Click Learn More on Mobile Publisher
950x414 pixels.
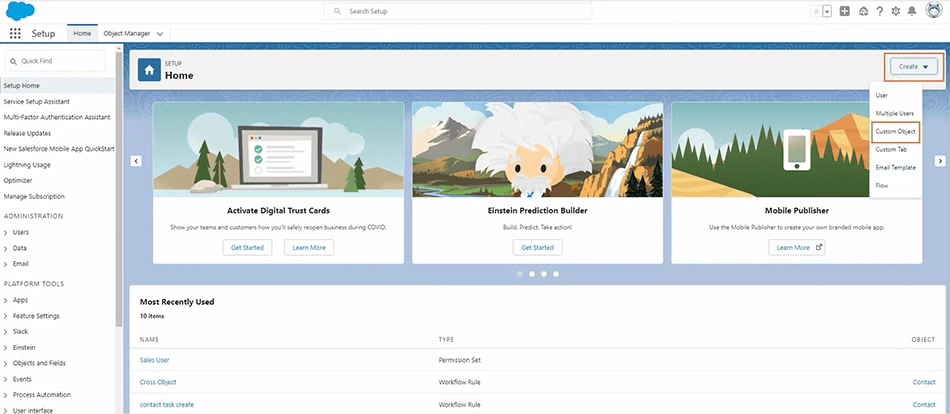coord(797,247)
